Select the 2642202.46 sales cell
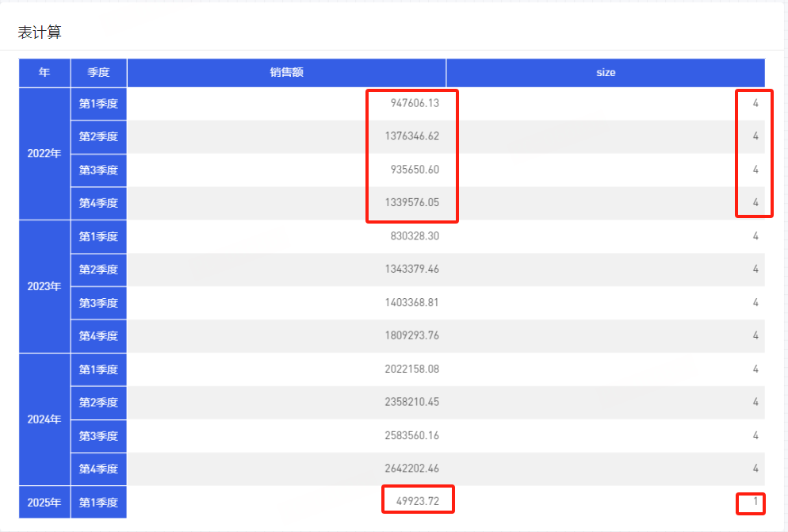The width and height of the screenshot is (788, 532). (x=411, y=469)
